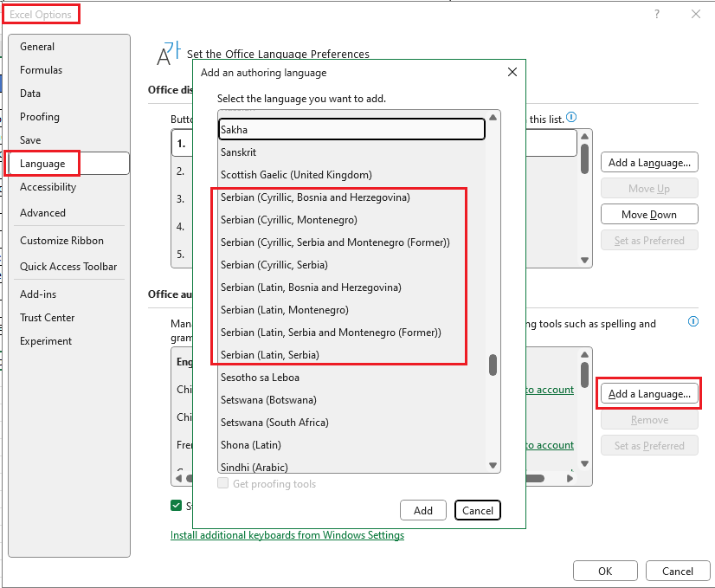Click the down arrow of the display language list scrollbar
This screenshot has height=588, width=715.
pyautogui.click(x=584, y=260)
